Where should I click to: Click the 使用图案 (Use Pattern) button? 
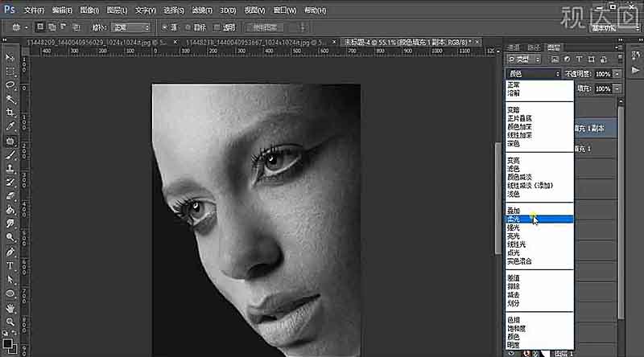(265, 27)
